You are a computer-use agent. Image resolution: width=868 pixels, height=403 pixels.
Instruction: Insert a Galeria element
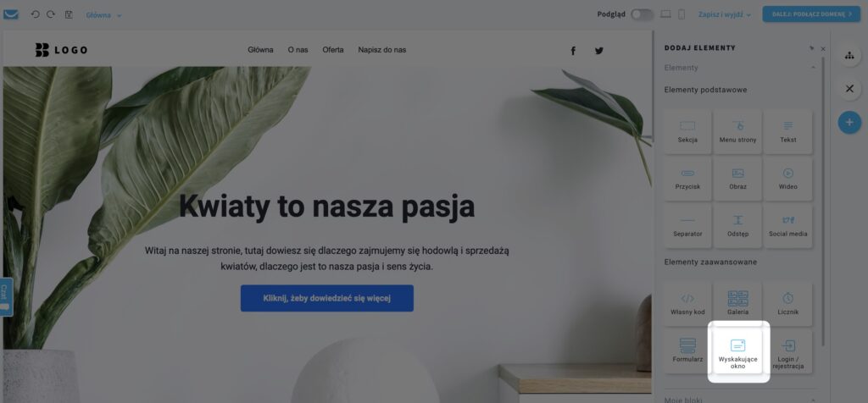point(738,303)
